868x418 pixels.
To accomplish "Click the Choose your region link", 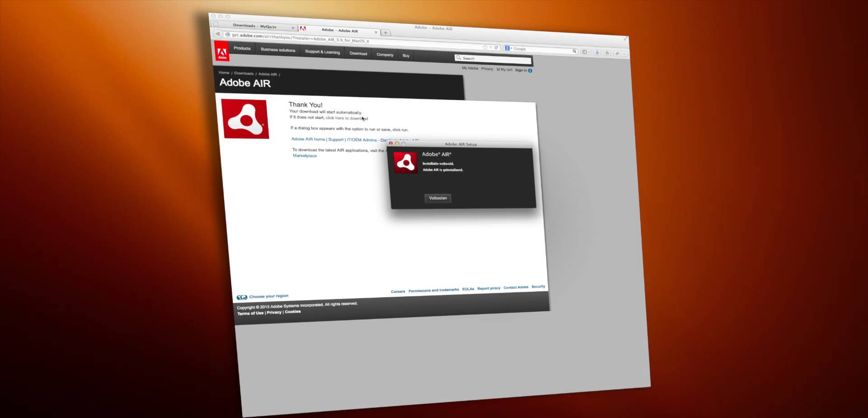I will (x=269, y=296).
